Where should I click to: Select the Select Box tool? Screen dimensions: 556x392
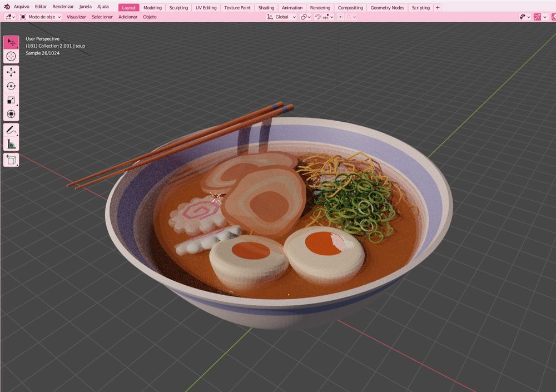pos(11,42)
